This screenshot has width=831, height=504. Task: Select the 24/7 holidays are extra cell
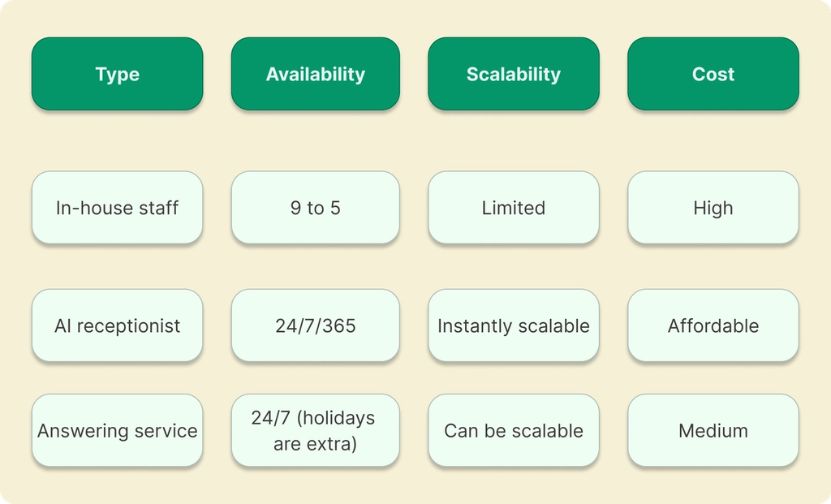[x=316, y=430]
